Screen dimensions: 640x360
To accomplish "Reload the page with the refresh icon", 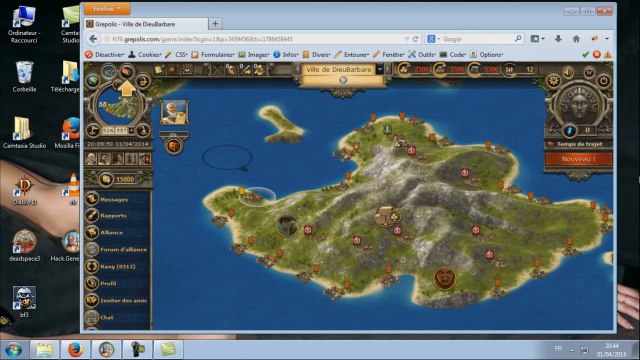I will click(416, 39).
